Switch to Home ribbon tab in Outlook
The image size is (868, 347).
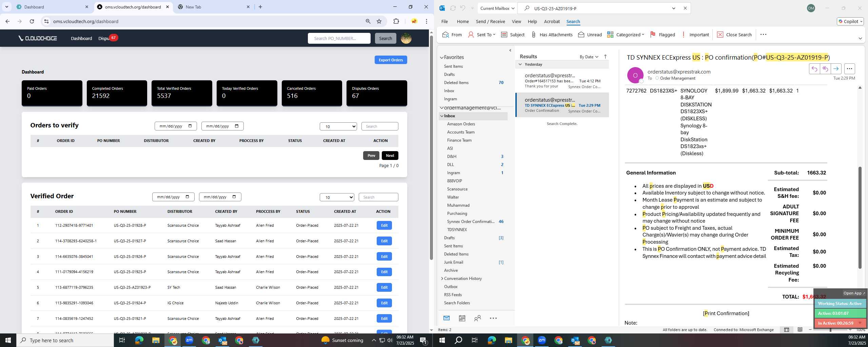click(x=463, y=21)
